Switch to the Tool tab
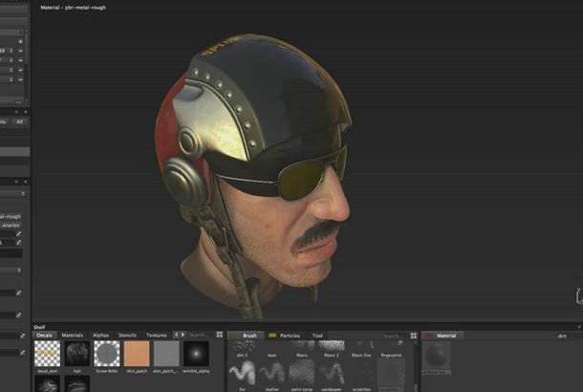The image size is (583, 392). [316, 336]
